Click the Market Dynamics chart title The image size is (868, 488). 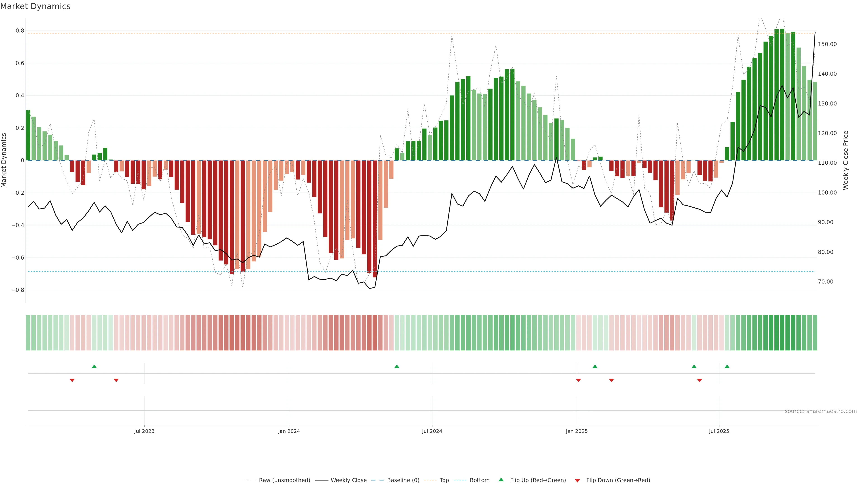[35, 6]
